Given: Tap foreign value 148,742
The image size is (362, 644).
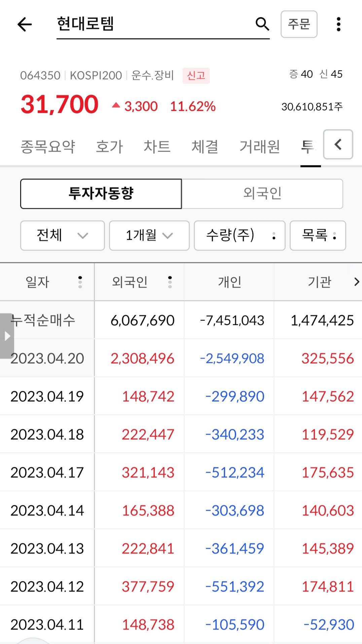Looking at the screenshot, I should tap(148, 397).
